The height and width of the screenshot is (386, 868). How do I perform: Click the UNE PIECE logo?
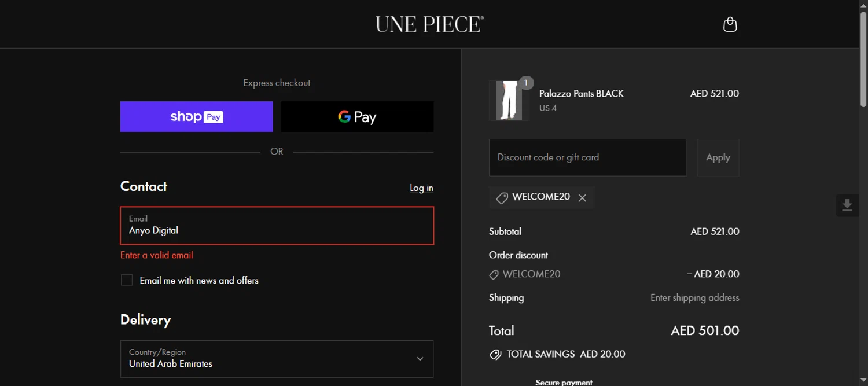pyautogui.click(x=429, y=24)
